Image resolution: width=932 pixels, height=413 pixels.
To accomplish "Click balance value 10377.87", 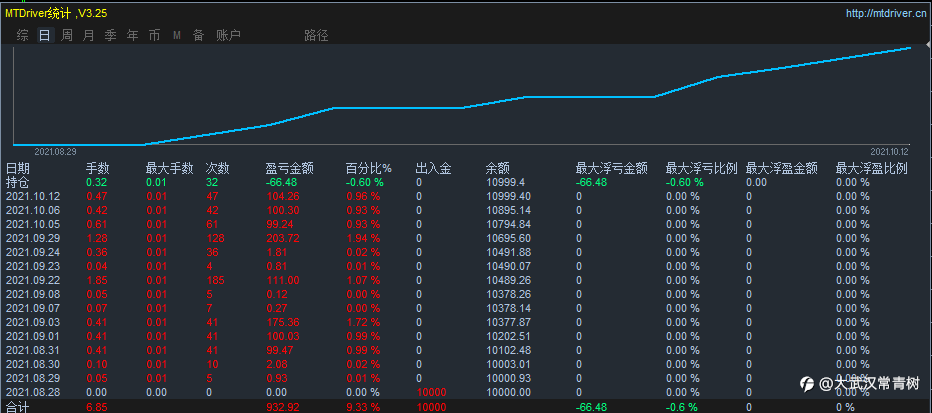I will [509, 322].
